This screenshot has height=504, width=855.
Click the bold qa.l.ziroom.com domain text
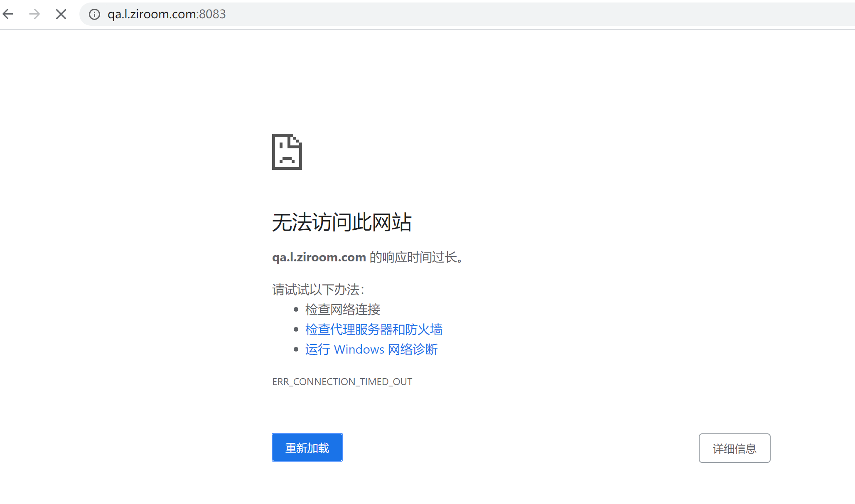point(319,257)
